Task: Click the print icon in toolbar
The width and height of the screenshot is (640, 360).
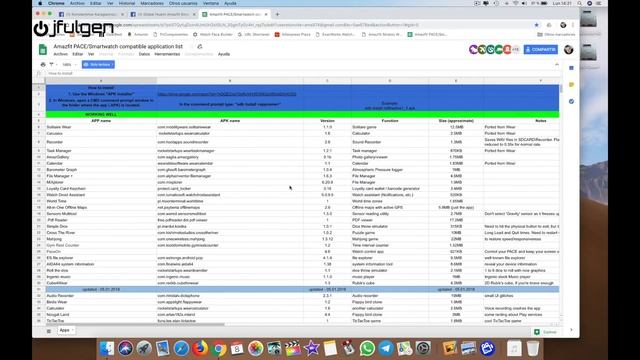Action: click(43, 64)
